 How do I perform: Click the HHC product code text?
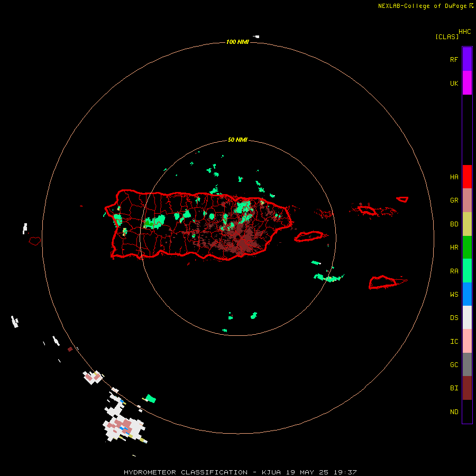[465, 32]
